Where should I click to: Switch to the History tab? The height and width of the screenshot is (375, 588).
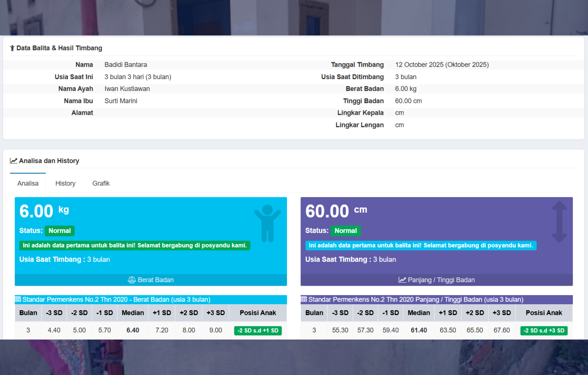point(65,183)
